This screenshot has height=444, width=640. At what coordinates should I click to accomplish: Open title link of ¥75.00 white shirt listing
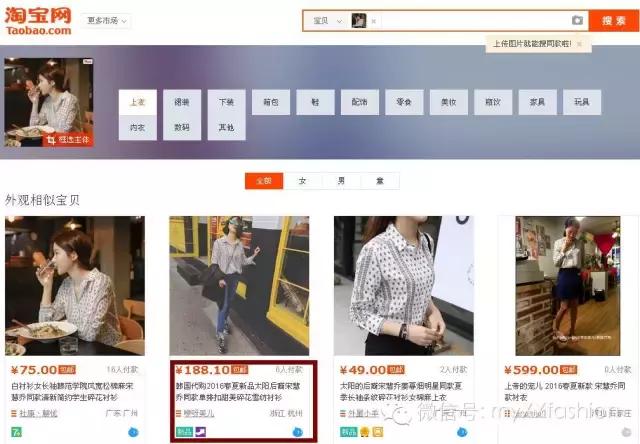coord(72,391)
